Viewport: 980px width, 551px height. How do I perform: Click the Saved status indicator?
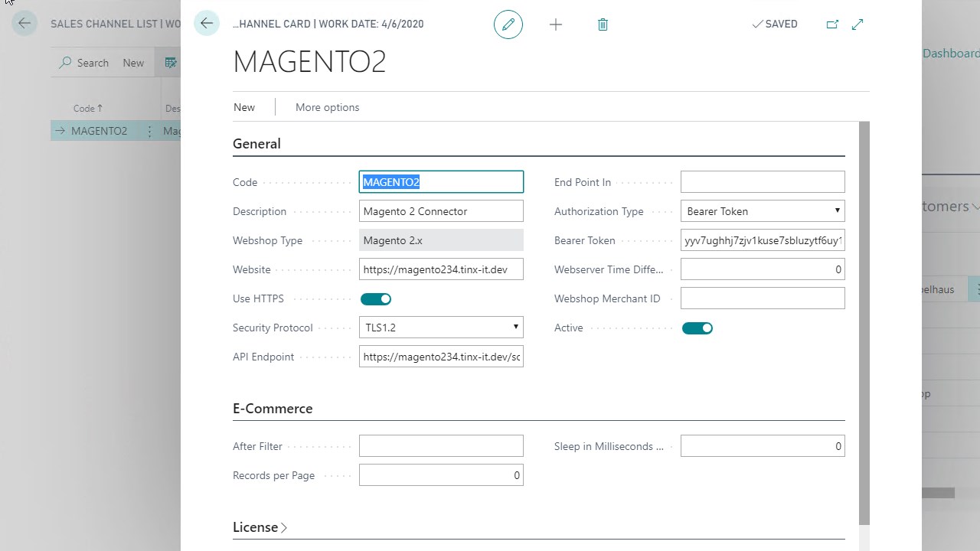(x=775, y=24)
